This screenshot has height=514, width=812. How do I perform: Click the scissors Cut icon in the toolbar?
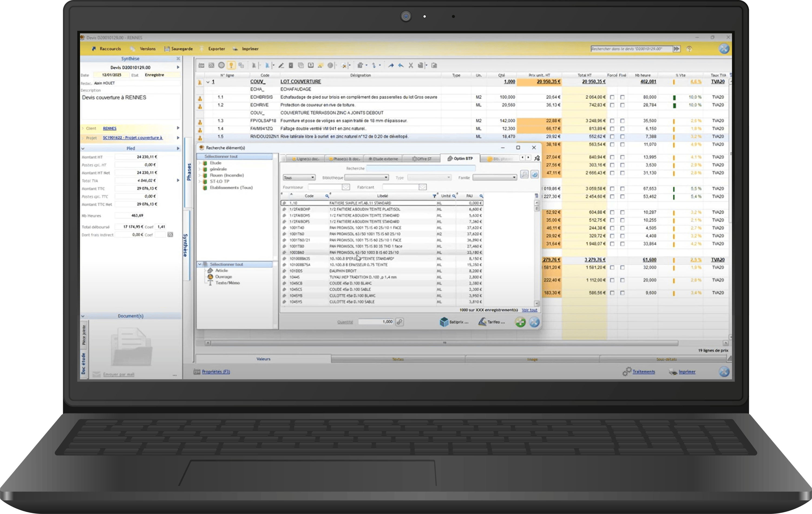coord(411,66)
